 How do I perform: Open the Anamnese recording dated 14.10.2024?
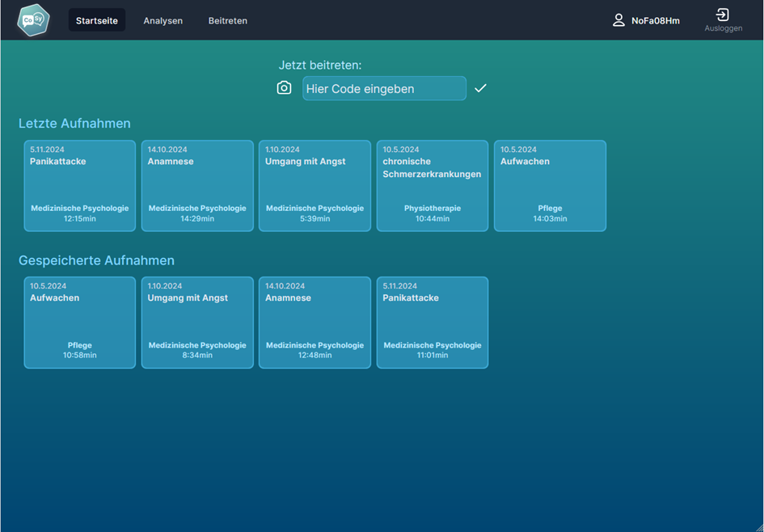tap(196, 186)
